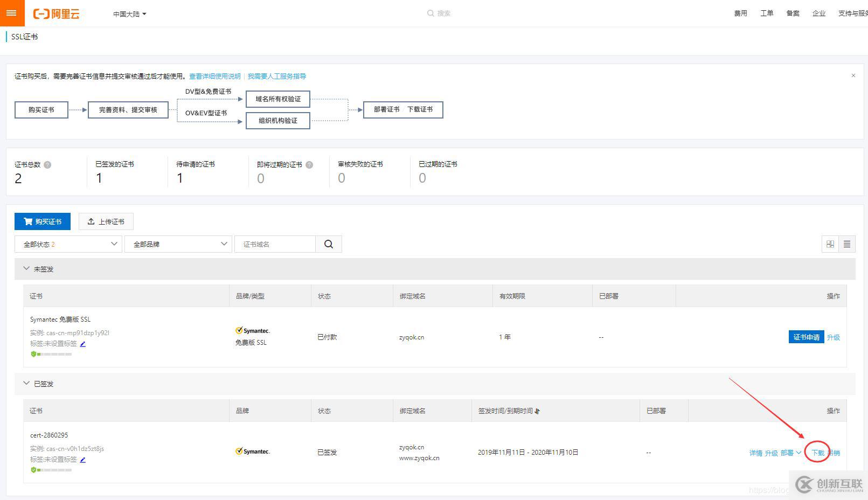Sort by issue and expiry date

coord(537,411)
